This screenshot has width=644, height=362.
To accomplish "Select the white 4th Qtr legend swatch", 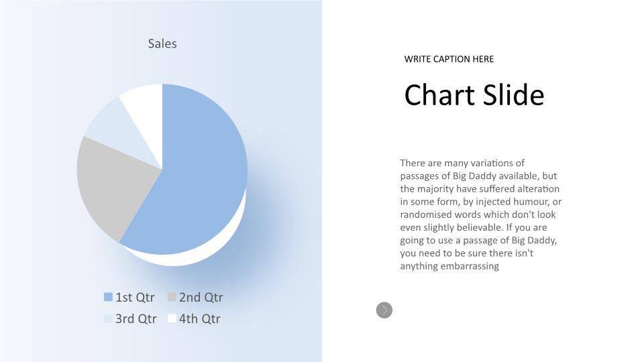I will coord(172,318).
